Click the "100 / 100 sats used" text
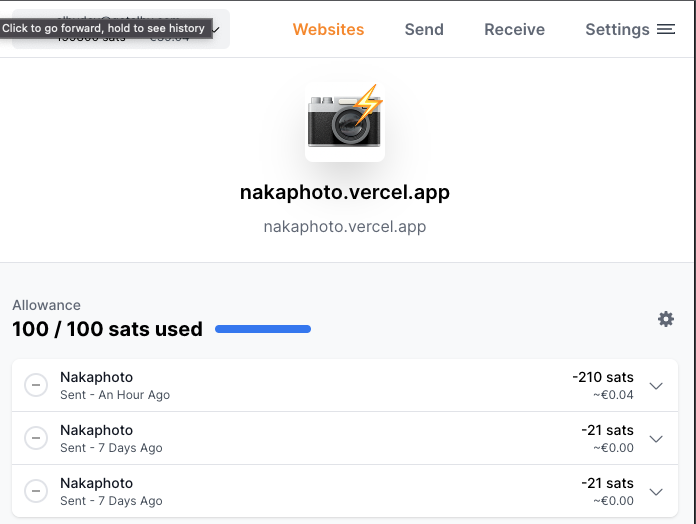The height and width of the screenshot is (524, 696). (x=107, y=329)
